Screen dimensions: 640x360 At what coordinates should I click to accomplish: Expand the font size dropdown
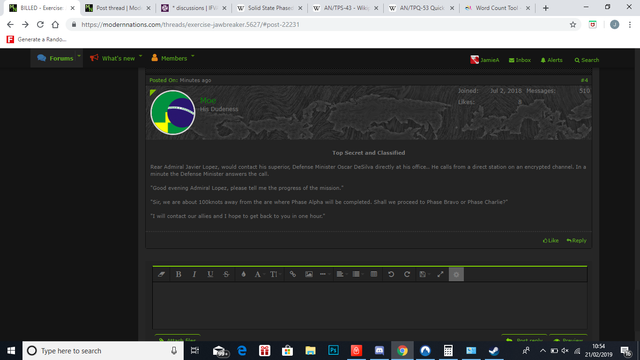275,274
